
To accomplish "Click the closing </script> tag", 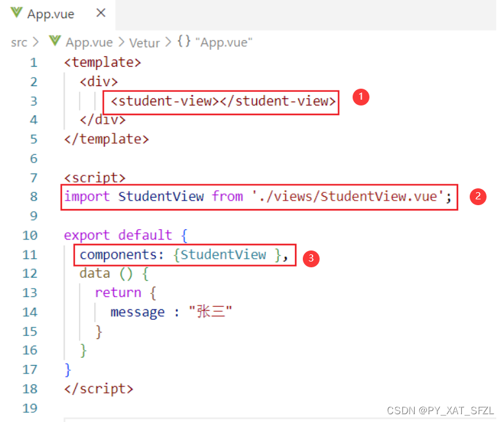I will click(99, 389).
